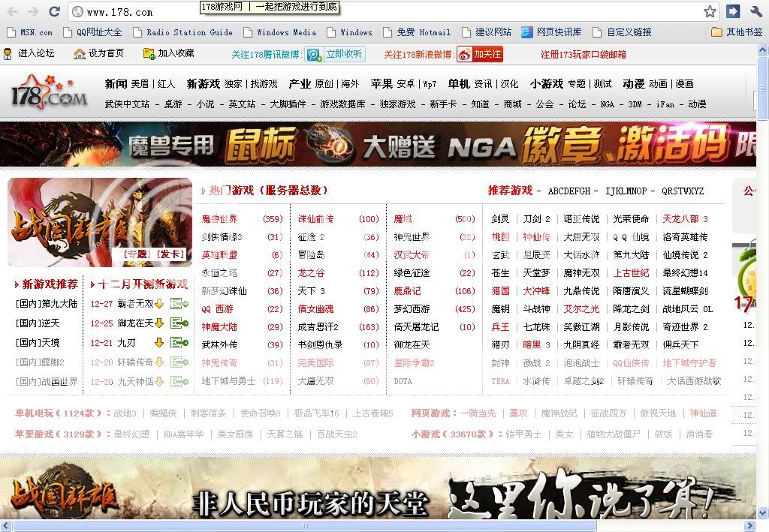The image size is (769, 532).
Task: Open the MSN.com bookmark
Action: [29, 32]
